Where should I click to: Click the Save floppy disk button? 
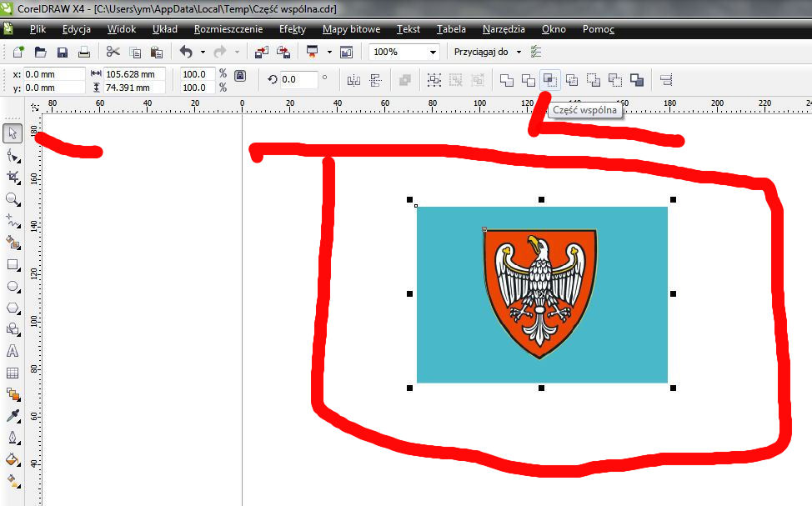click(x=63, y=53)
